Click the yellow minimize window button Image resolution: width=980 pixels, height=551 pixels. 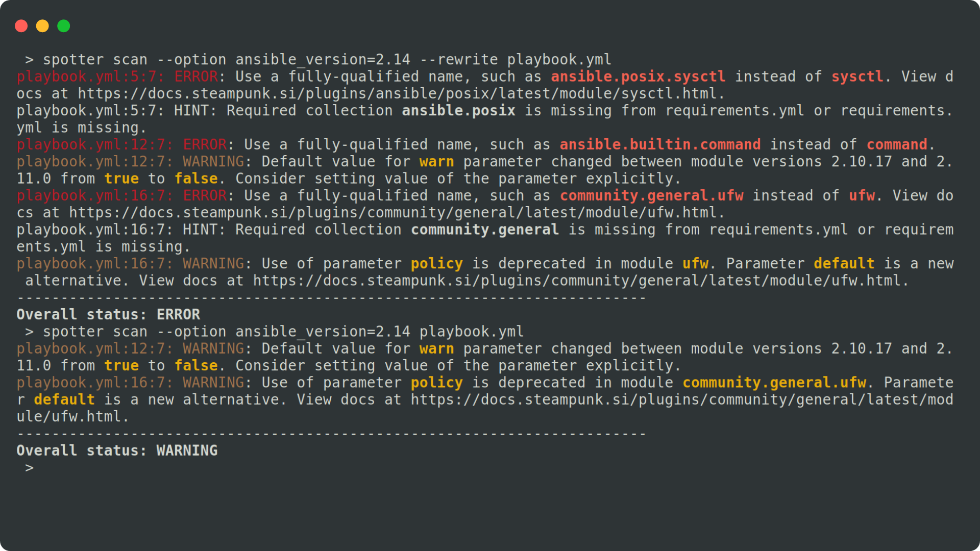pos(42,26)
